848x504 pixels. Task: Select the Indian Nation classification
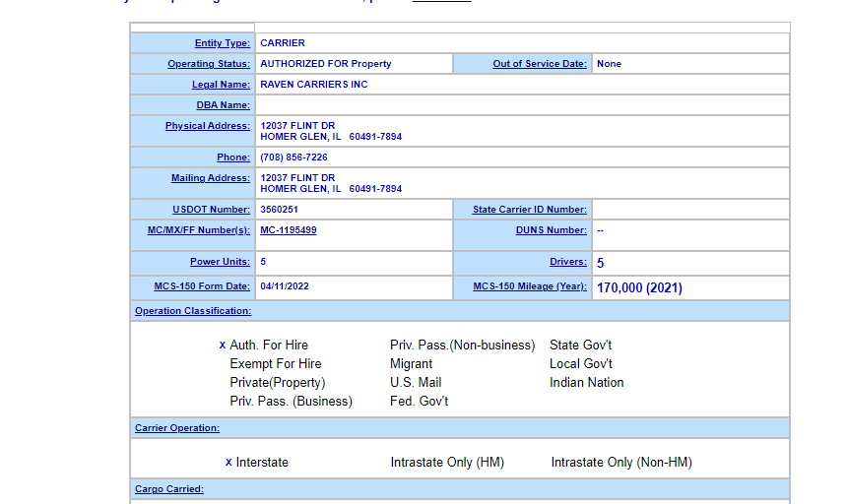[x=587, y=383]
